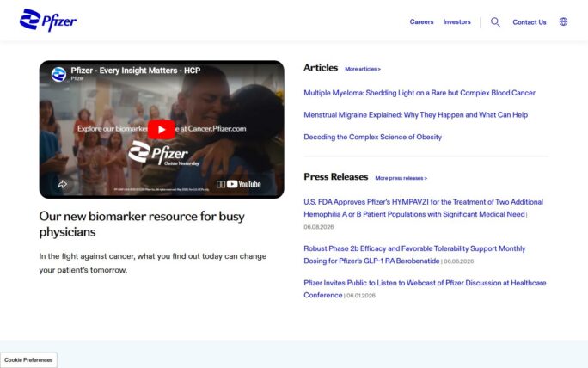
Task: Click the Articles section heading
Action: coord(321,68)
